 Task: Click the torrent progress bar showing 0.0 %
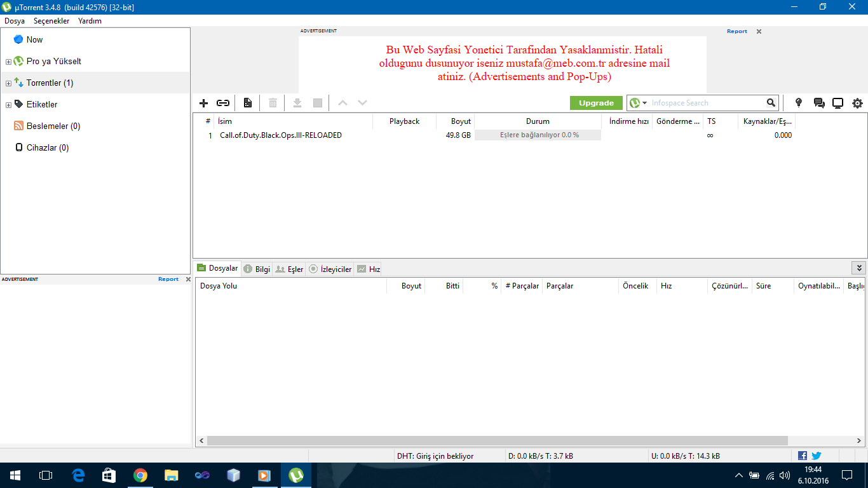tap(538, 135)
